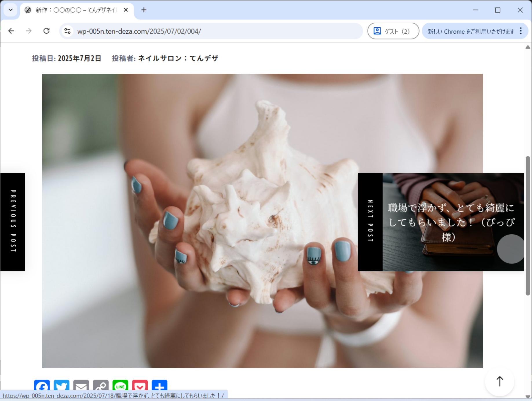
Task: Go back to the previous page
Action: coord(11,31)
